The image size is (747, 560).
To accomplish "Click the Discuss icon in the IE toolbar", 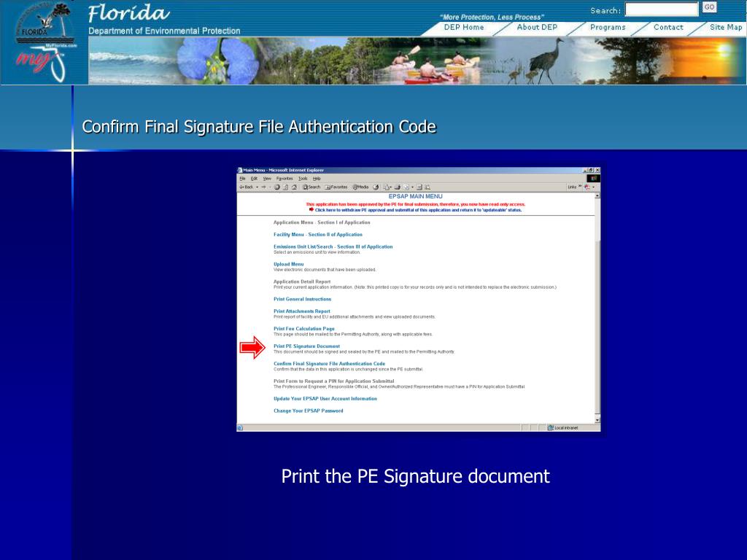I will 419,187.
